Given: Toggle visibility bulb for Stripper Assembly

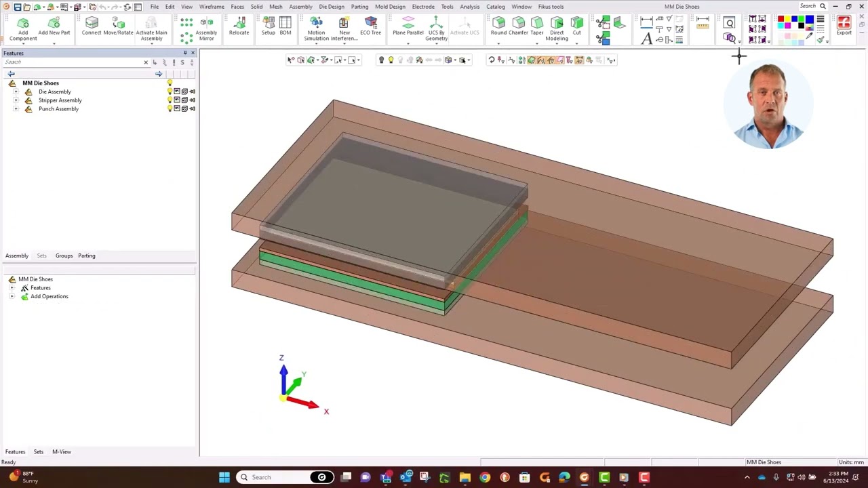Looking at the screenshot, I should (170, 100).
